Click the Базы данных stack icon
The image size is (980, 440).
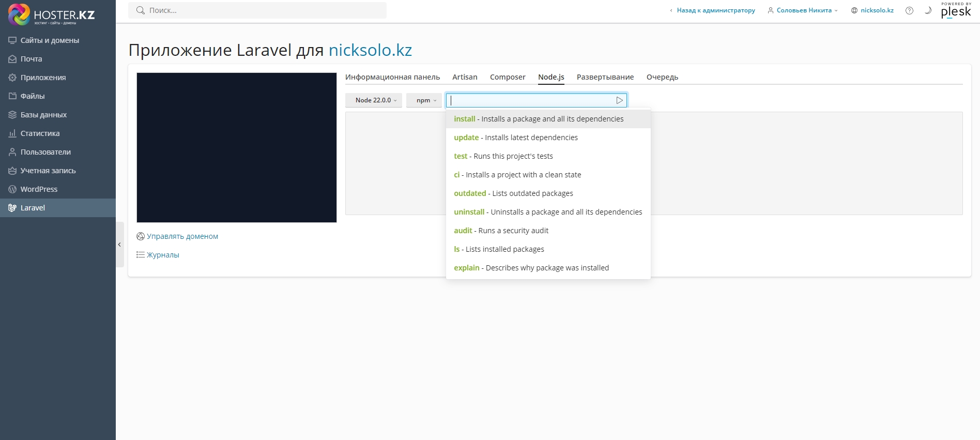pyautogui.click(x=12, y=115)
